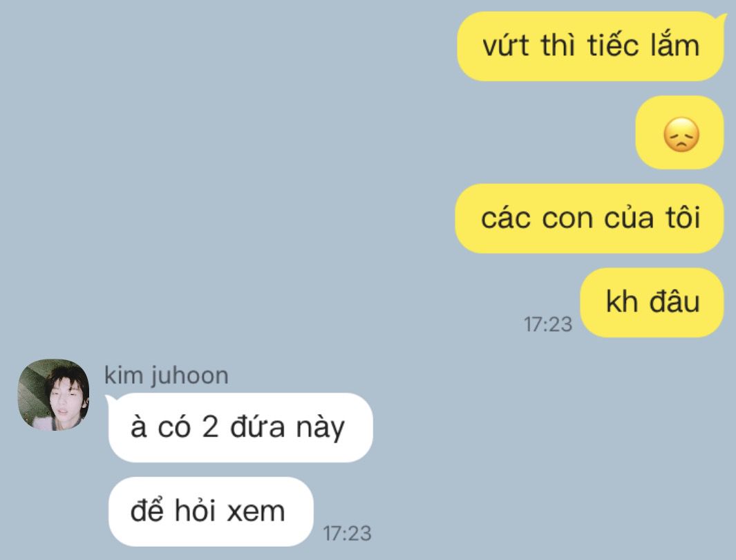Click the word "vứt" in the top message
The width and height of the screenshot is (736, 560).
point(506,46)
